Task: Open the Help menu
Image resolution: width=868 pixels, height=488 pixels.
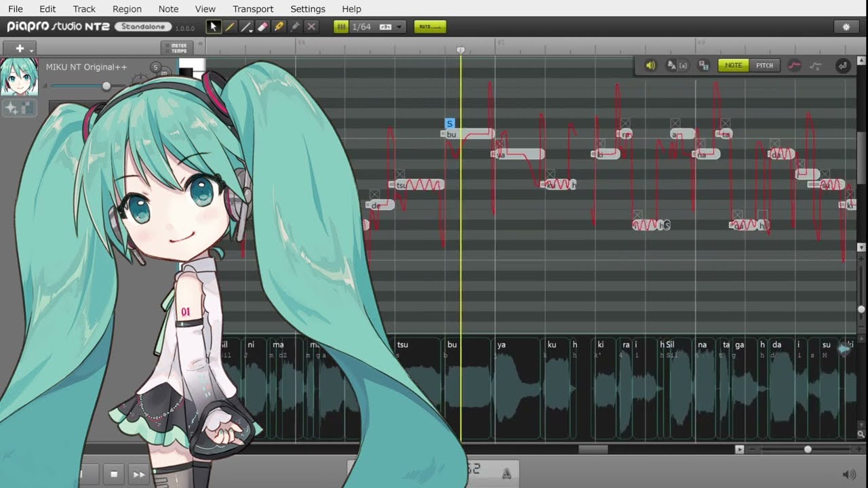Action: point(351,9)
